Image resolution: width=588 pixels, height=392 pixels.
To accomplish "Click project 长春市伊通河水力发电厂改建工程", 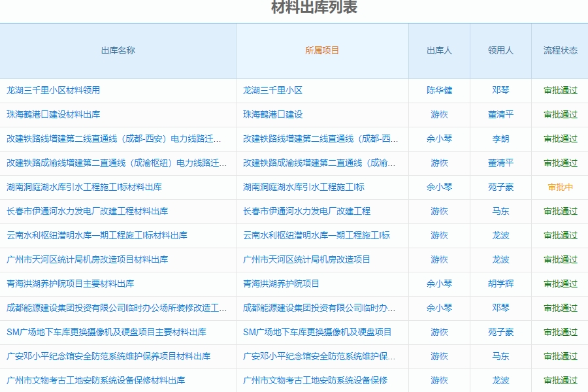I will (307, 211).
